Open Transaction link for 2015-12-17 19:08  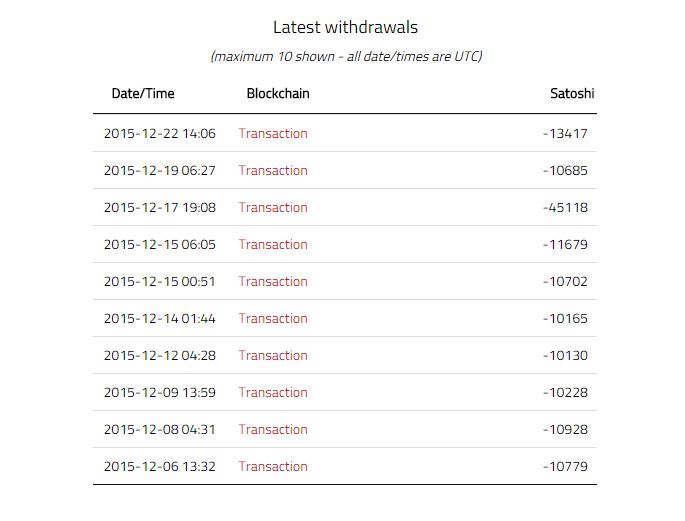click(x=273, y=207)
